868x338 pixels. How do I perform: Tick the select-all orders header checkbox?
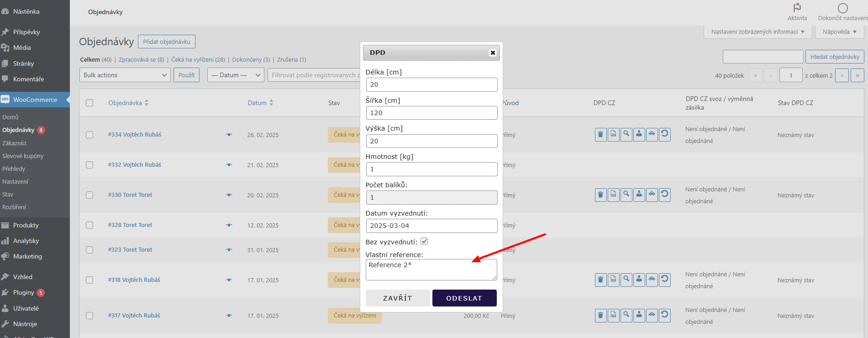click(x=89, y=103)
